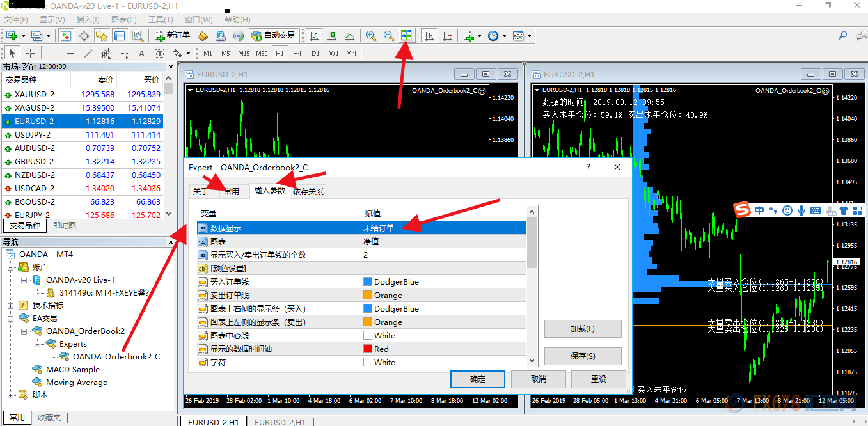The height and width of the screenshot is (426, 868).
Task: Select the Fibonacci retracement tool
Action: point(123,53)
